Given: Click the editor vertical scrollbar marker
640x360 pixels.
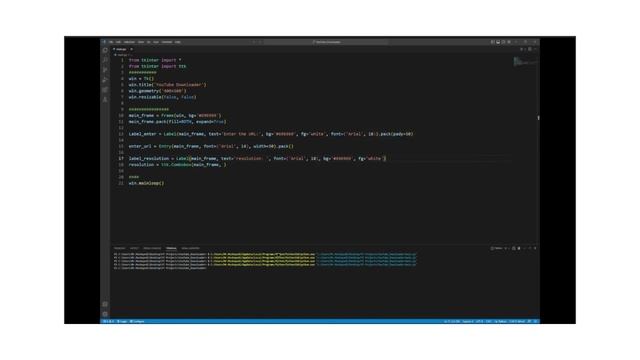Looking at the screenshot, I should coord(538,118).
